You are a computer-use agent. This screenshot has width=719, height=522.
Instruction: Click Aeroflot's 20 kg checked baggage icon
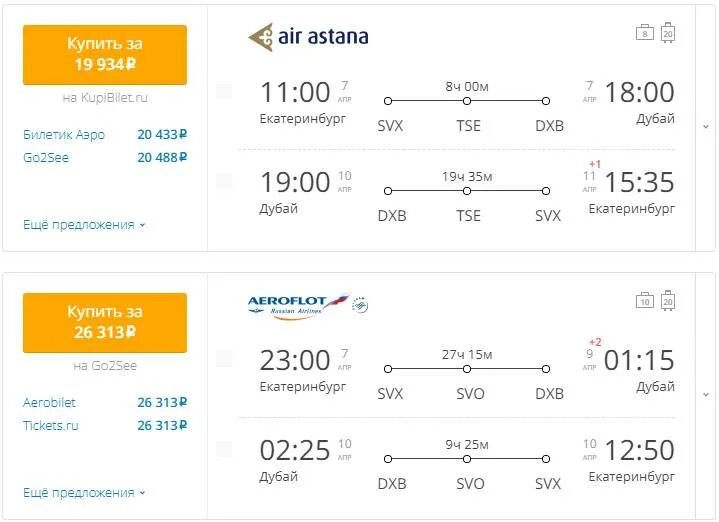(x=668, y=300)
